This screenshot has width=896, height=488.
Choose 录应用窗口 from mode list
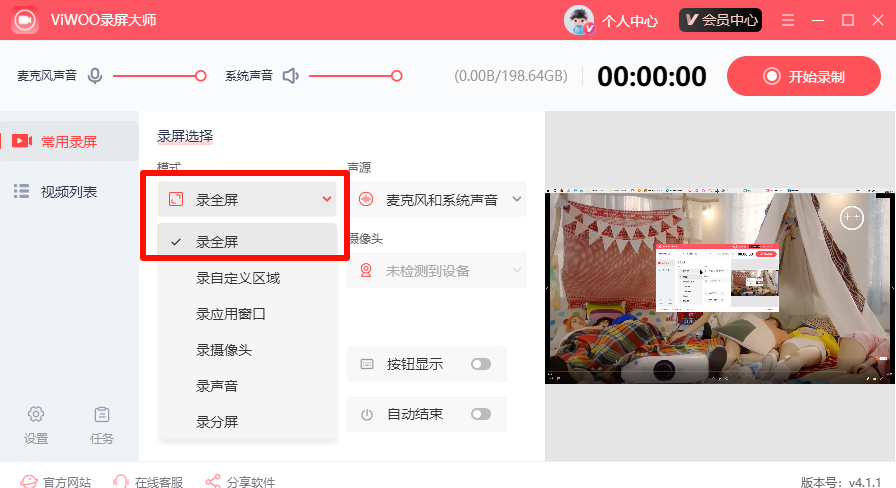point(231,314)
